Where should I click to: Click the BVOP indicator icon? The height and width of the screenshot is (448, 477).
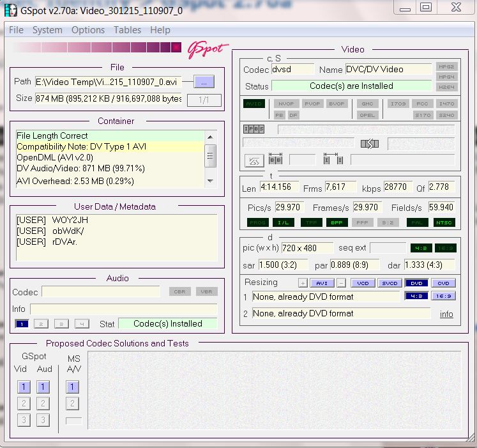[337, 104]
